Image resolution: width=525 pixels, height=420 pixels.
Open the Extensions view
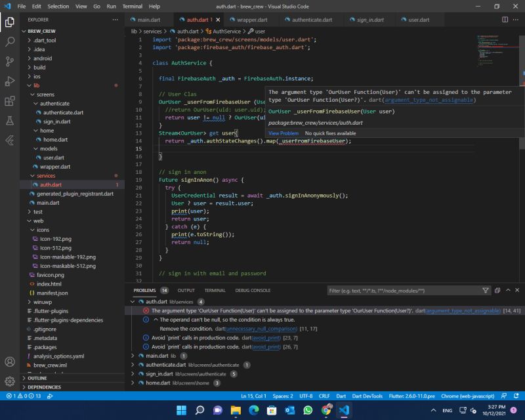[9, 100]
